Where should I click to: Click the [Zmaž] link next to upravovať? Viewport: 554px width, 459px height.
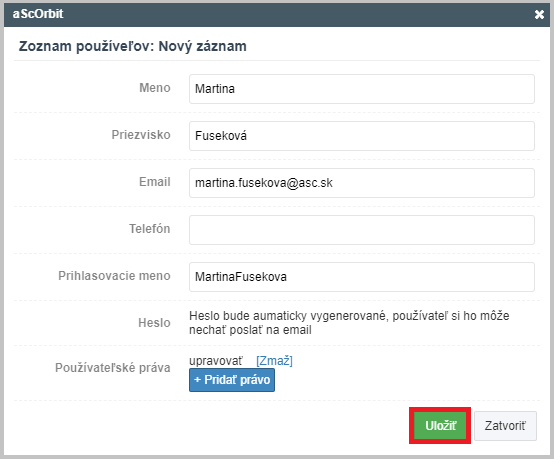point(274,361)
